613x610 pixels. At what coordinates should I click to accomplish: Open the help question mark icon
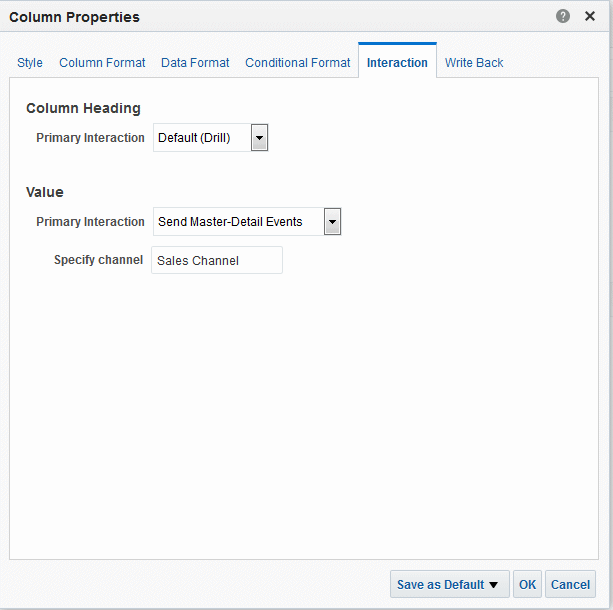563,16
